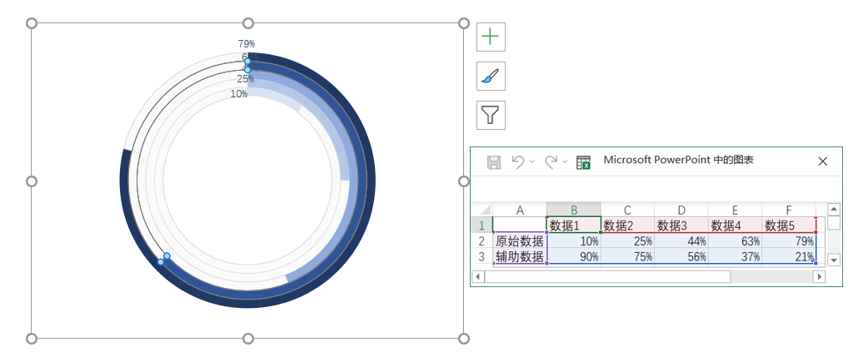Select the 原始数据 row label cell
The width and height of the screenshot is (868, 362).
tap(520, 241)
